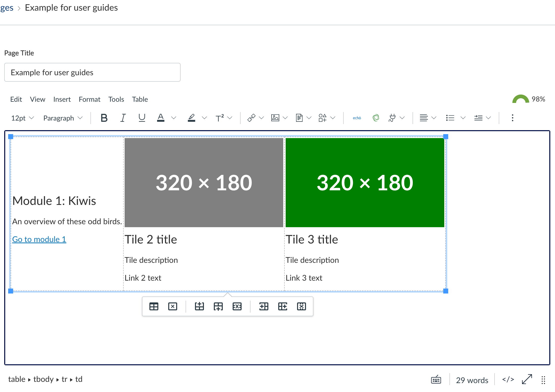Open the Insert menu
This screenshot has width=555, height=392.
[62, 99]
